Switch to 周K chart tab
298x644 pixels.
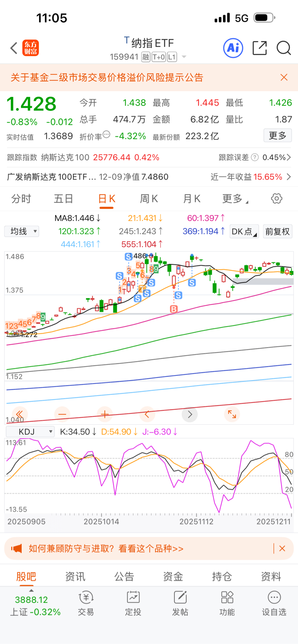pos(149,199)
